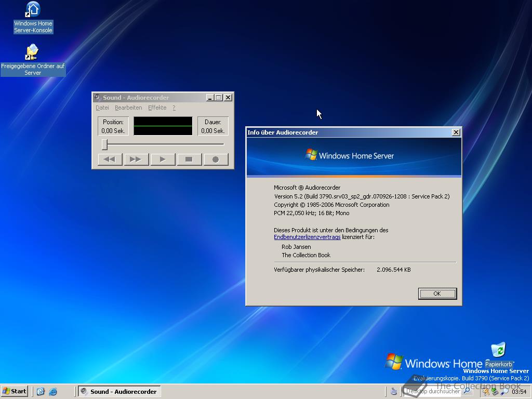Click the 'PCM 22,050 kHz; 16 Bit; Mono' text
The height and width of the screenshot is (399, 532).
[312, 213]
